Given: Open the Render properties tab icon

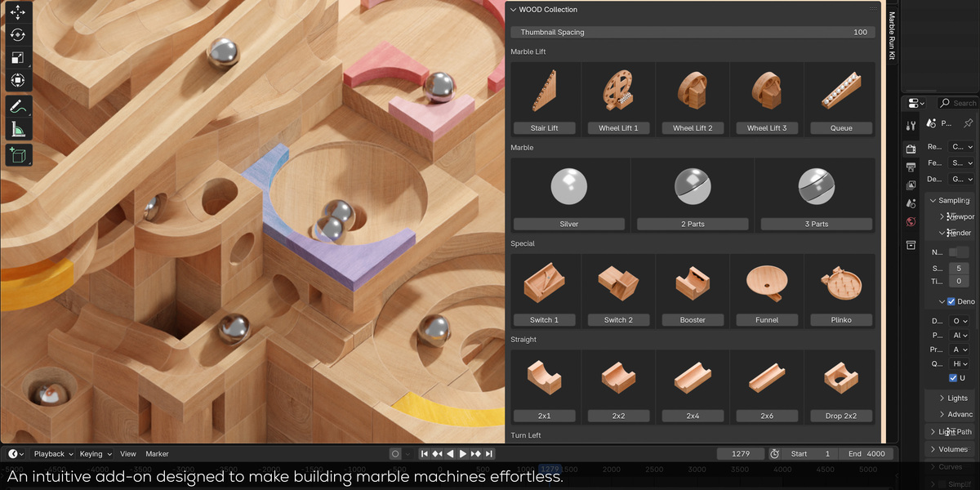Looking at the screenshot, I should (x=911, y=149).
